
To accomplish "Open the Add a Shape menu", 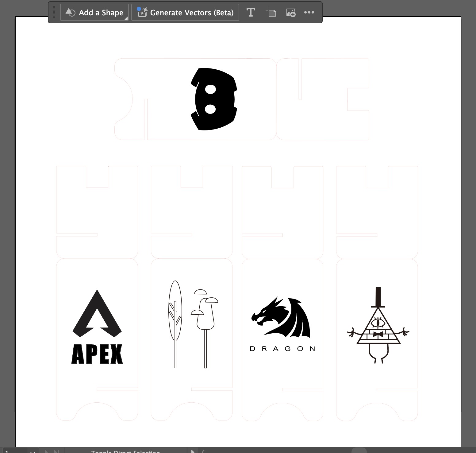I will click(x=94, y=13).
